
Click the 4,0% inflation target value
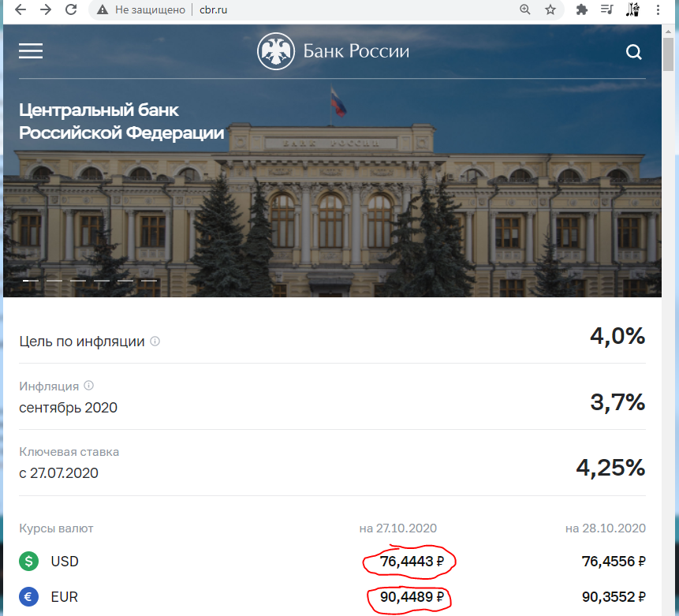pyautogui.click(x=617, y=336)
